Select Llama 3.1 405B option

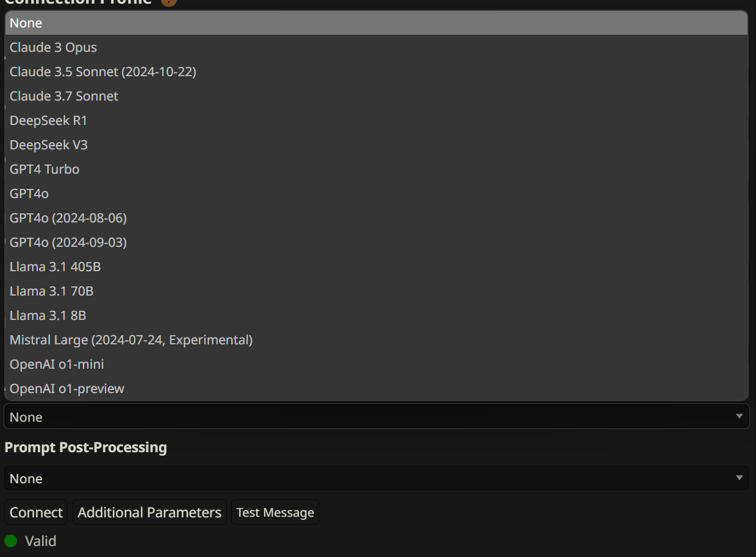click(376, 267)
